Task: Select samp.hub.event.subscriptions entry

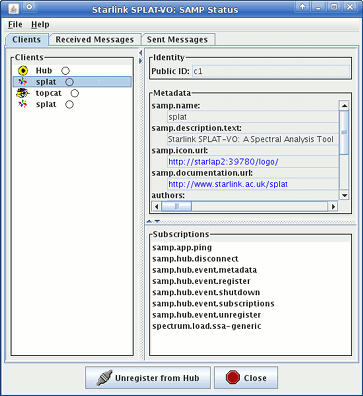Action: pyautogui.click(x=213, y=304)
